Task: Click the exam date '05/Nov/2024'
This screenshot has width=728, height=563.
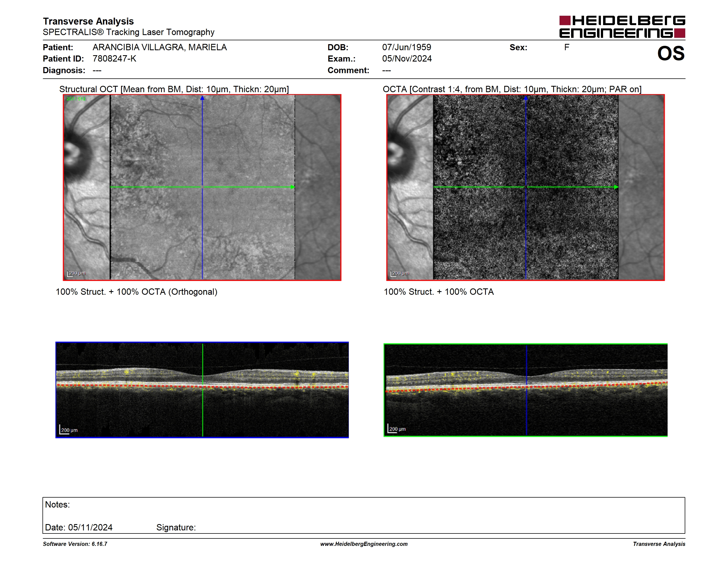Action: [407, 59]
